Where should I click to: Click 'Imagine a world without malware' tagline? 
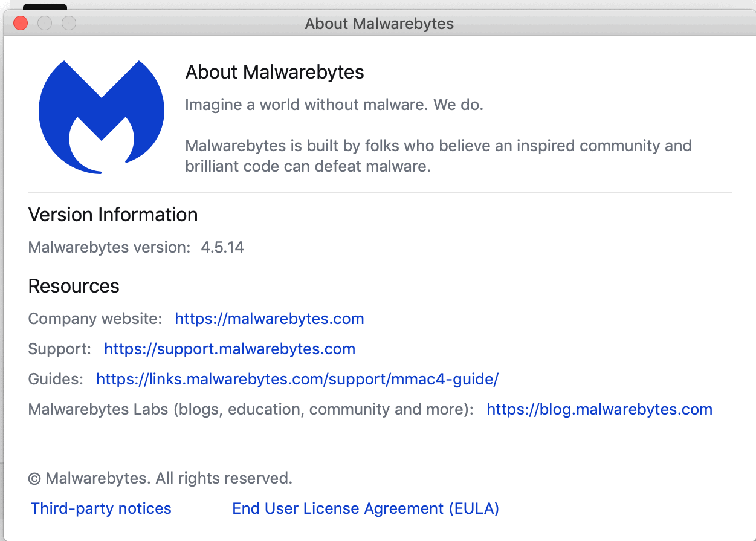pos(334,105)
